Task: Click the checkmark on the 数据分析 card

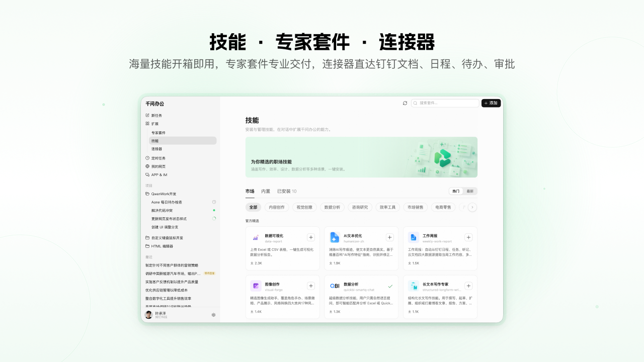Action: point(390,286)
